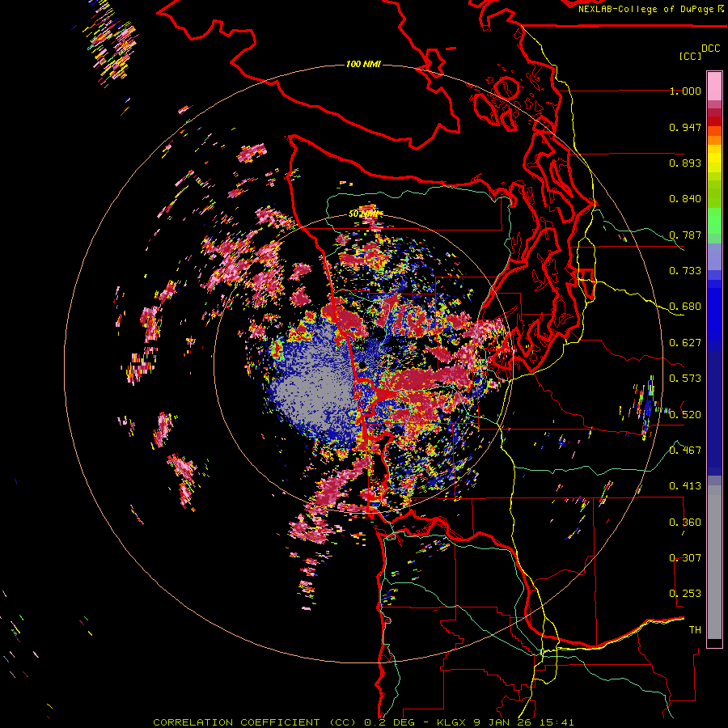728x728 pixels.
Task: Click the 0.360 scale value
Action: pyautogui.click(x=685, y=522)
